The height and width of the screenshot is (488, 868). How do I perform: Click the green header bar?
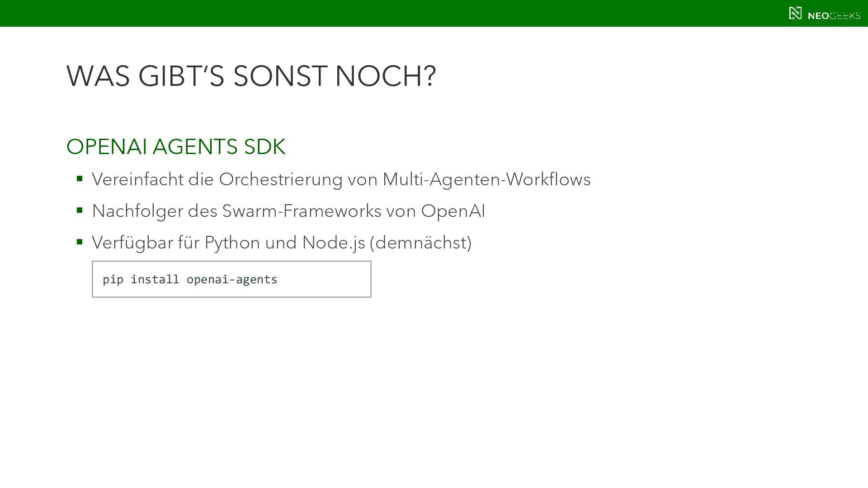[434, 13]
